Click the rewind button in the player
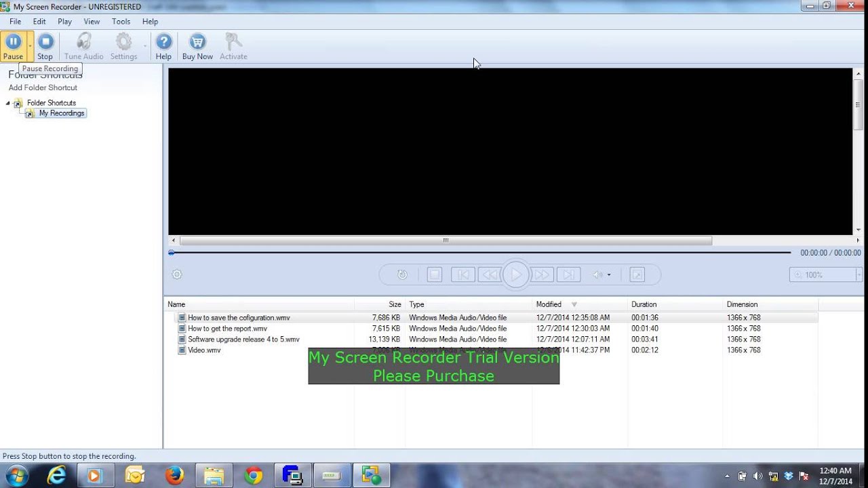The height and width of the screenshot is (488, 868). [x=489, y=274]
